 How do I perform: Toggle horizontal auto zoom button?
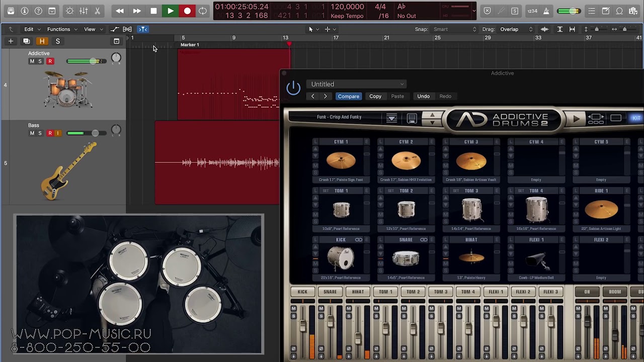point(572,29)
